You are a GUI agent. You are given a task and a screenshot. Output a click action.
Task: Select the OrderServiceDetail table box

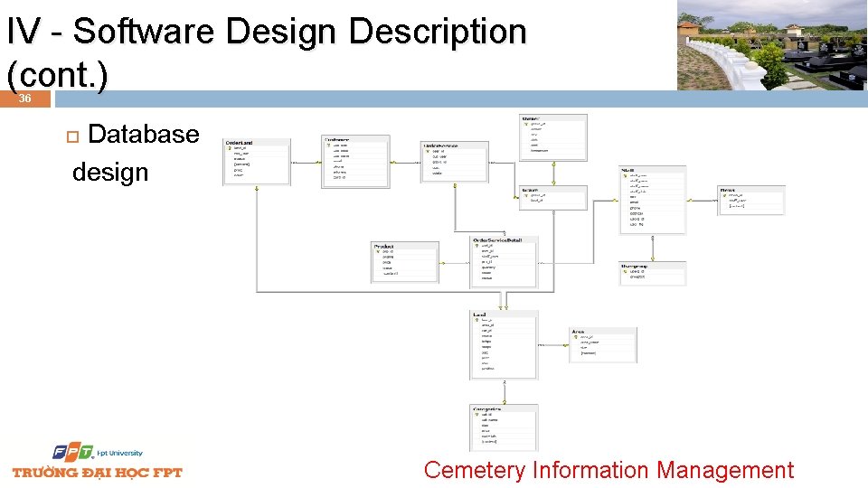(504, 262)
